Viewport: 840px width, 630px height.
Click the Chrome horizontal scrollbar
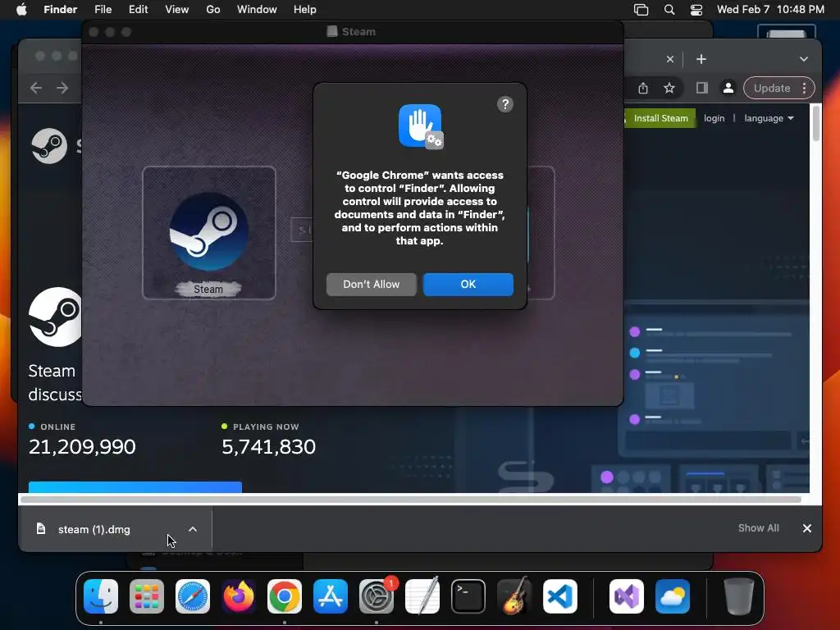(411, 500)
